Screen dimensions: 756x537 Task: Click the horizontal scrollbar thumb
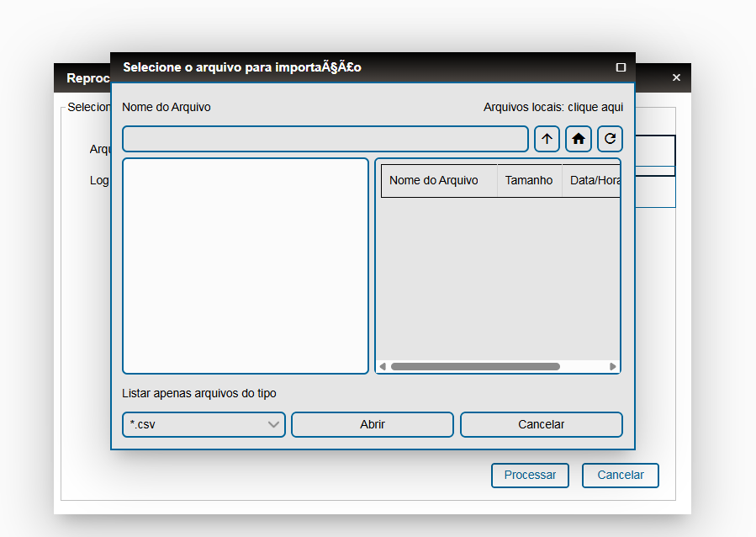475,367
